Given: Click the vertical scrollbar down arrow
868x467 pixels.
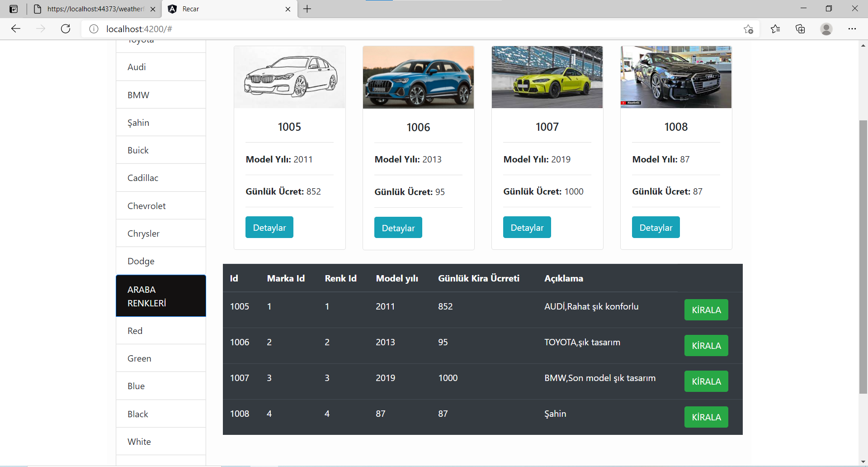Looking at the screenshot, I should coord(863,462).
